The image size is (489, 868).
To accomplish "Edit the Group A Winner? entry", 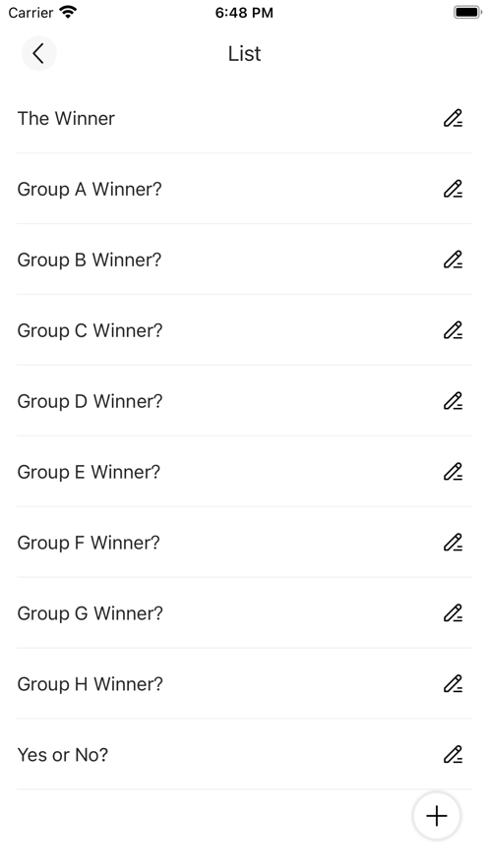I will coord(453,190).
